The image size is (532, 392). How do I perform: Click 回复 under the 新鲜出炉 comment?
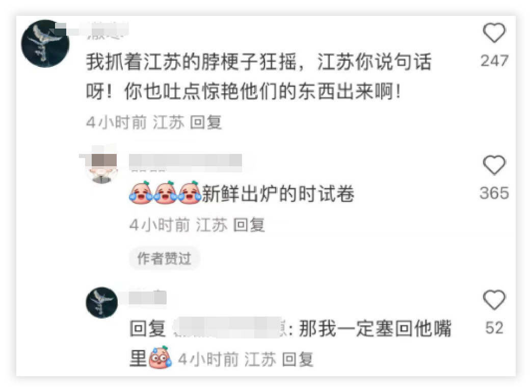pos(249,225)
